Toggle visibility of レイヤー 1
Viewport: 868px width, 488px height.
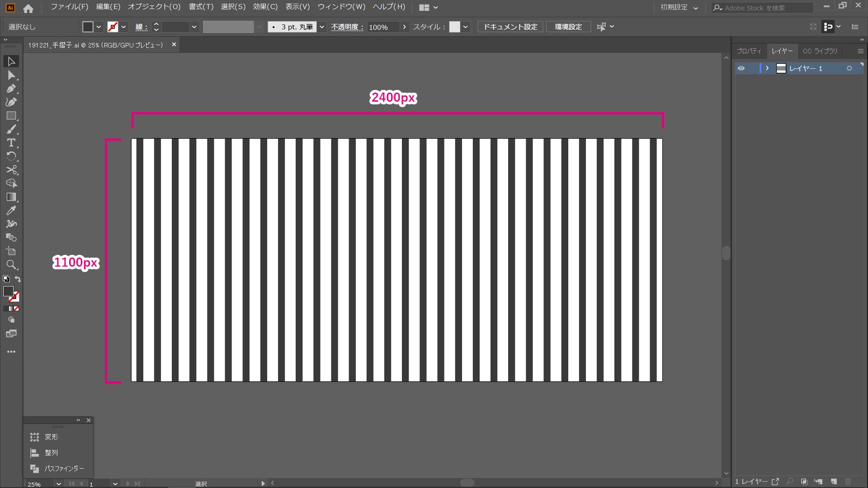tap(741, 68)
